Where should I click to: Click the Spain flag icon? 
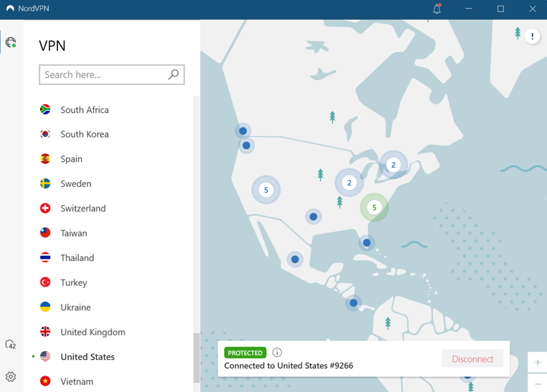pyautogui.click(x=45, y=159)
